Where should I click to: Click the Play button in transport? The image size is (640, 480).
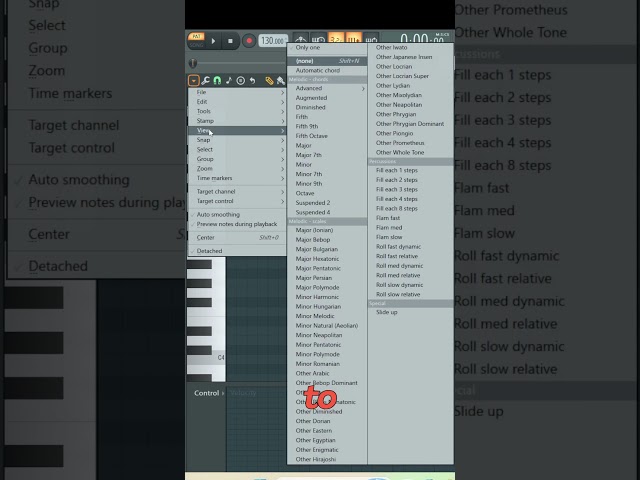213,41
